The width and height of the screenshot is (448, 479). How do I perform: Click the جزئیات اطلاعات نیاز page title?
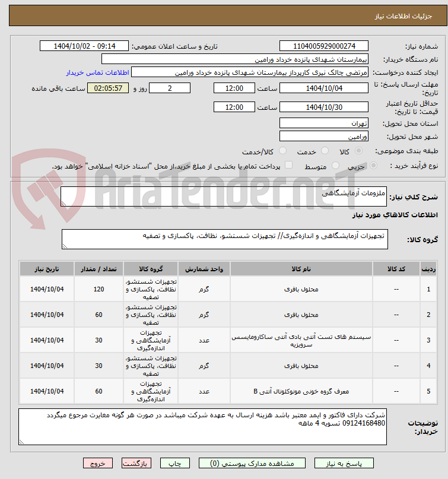click(x=403, y=16)
